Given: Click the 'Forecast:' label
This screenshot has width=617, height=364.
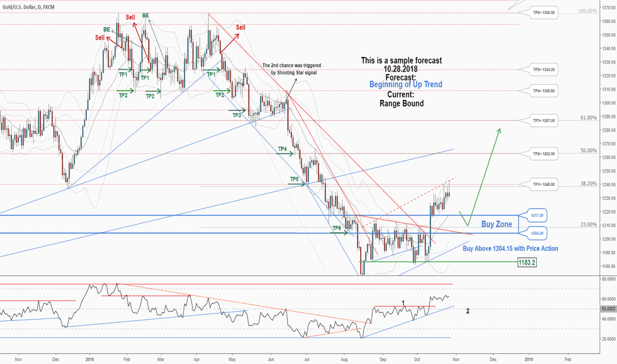Looking at the screenshot, I should 400,77.
